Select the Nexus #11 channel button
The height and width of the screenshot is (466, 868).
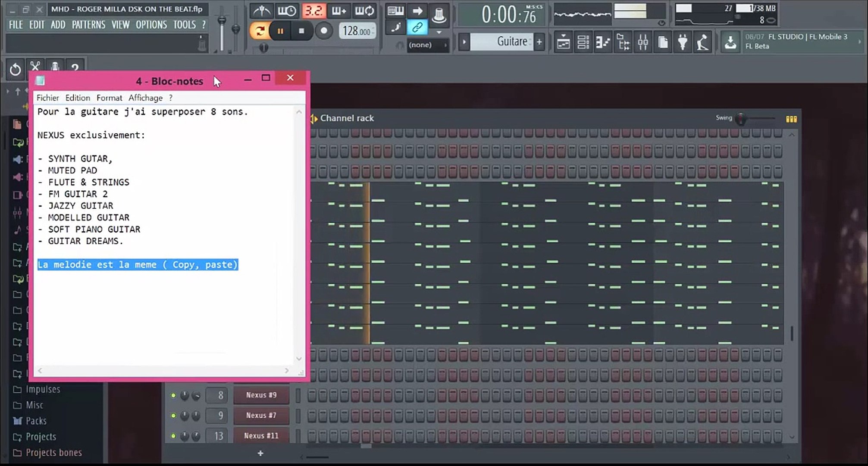point(261,436)
